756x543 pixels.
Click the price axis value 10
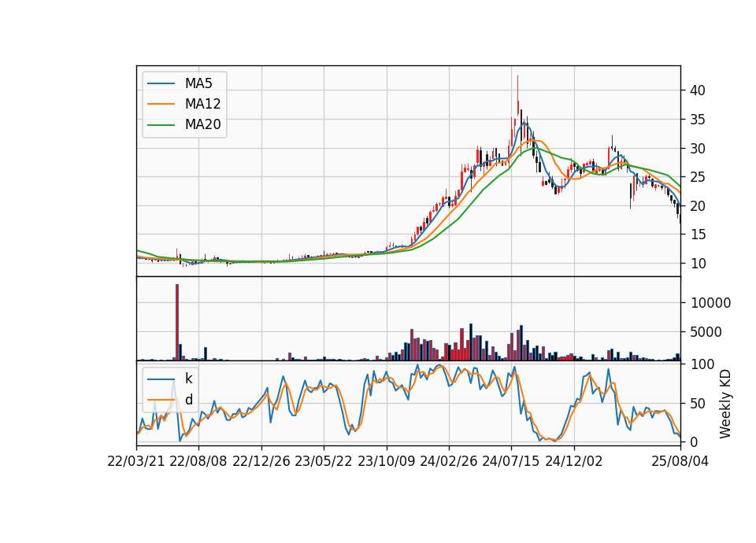698,264
